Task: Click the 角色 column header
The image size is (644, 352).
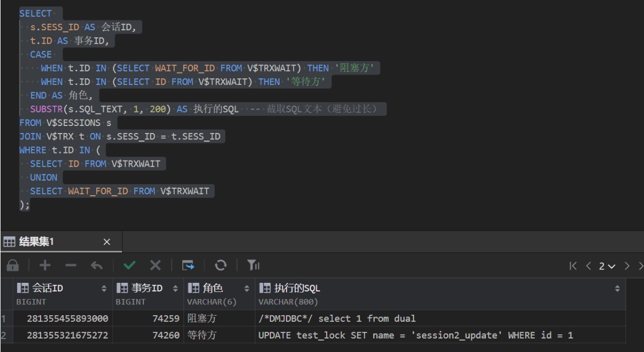Action: coord(220,294)
